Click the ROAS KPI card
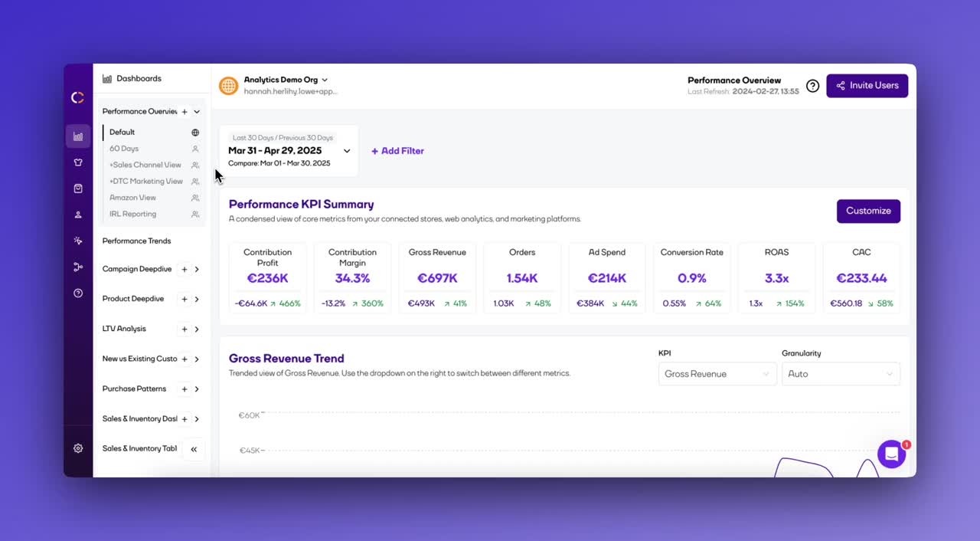 pyautogui.click(x=776, y=277)
